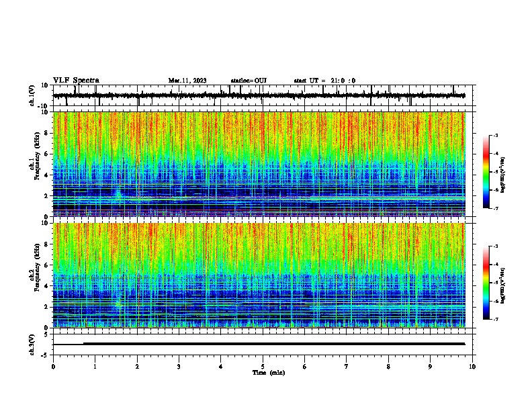The width and height of the screenshot is (532, 411).
Task: Click time axis tick label '7'
Action: coord(347,367)
